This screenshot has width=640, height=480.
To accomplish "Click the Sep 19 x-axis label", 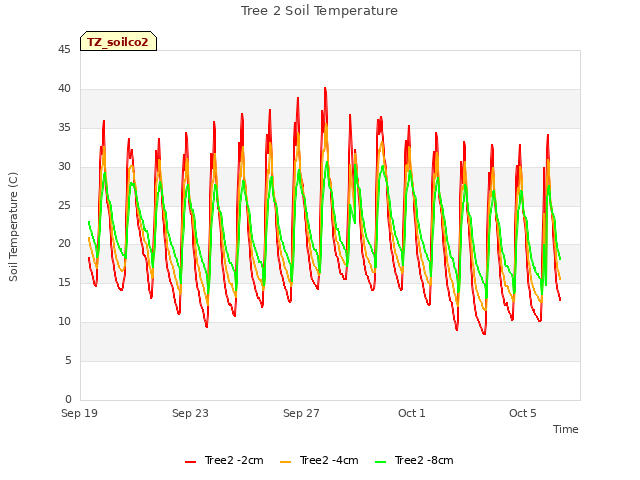I will click(x=80, y=413).
